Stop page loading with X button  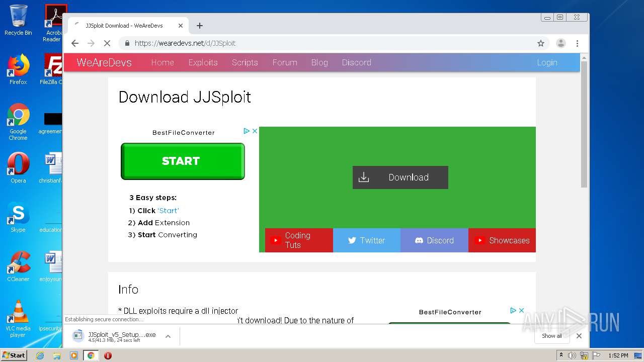107,43
